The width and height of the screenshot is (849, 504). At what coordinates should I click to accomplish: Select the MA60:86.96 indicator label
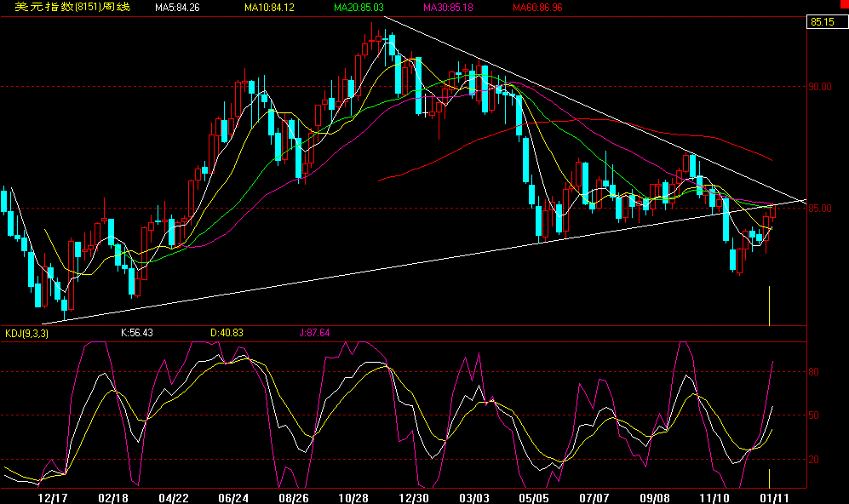[x=537, y=8]
